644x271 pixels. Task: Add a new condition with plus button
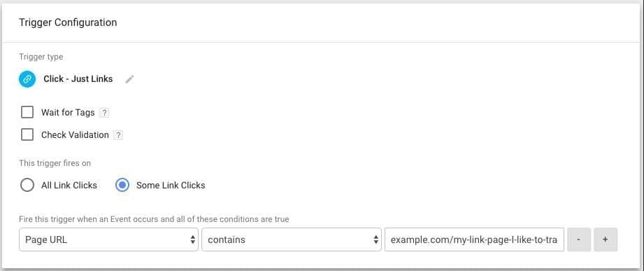coord(606,239)
